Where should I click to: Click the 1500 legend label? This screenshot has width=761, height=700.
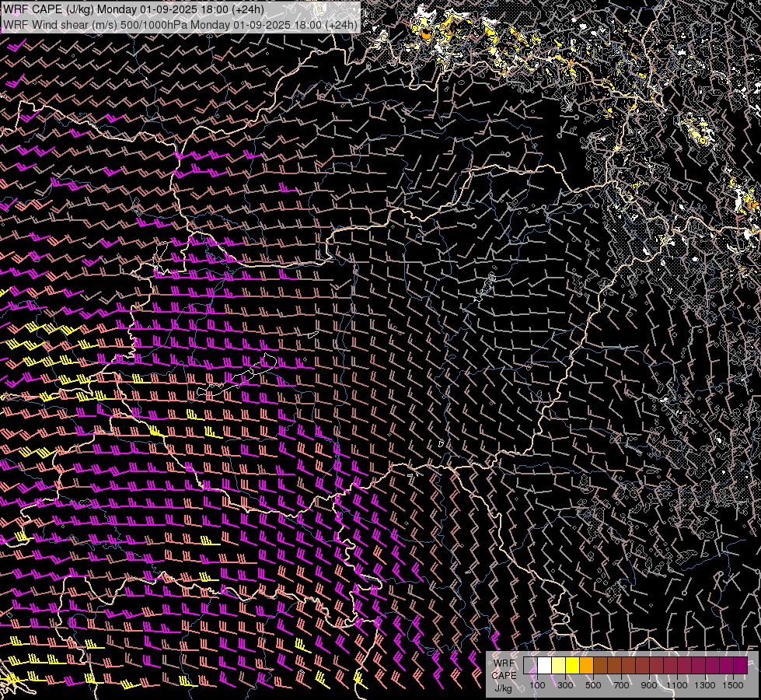pyautogui.click(x=733, y=685)
